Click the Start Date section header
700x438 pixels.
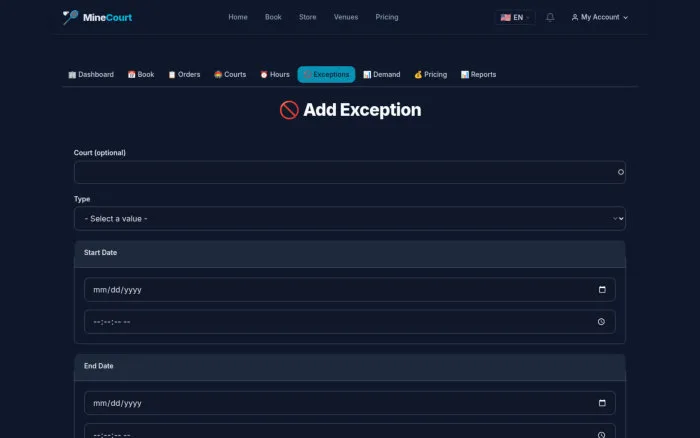350,253
